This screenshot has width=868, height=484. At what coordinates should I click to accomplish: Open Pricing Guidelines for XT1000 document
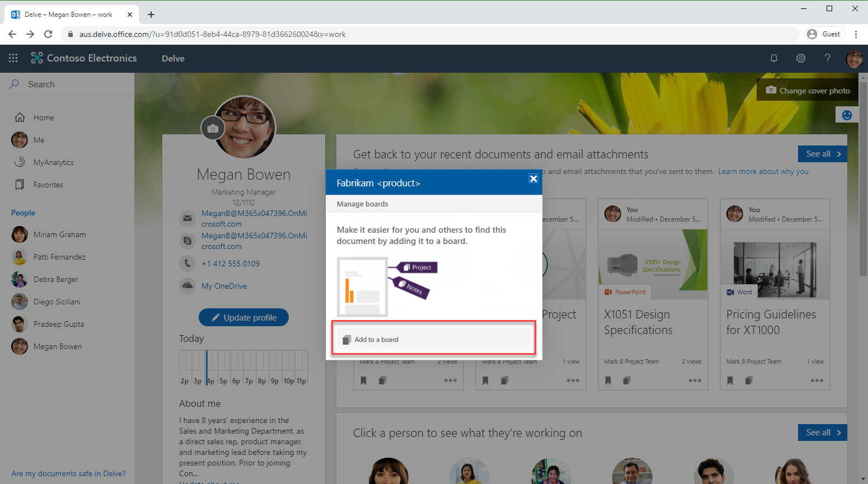point(771,322)
